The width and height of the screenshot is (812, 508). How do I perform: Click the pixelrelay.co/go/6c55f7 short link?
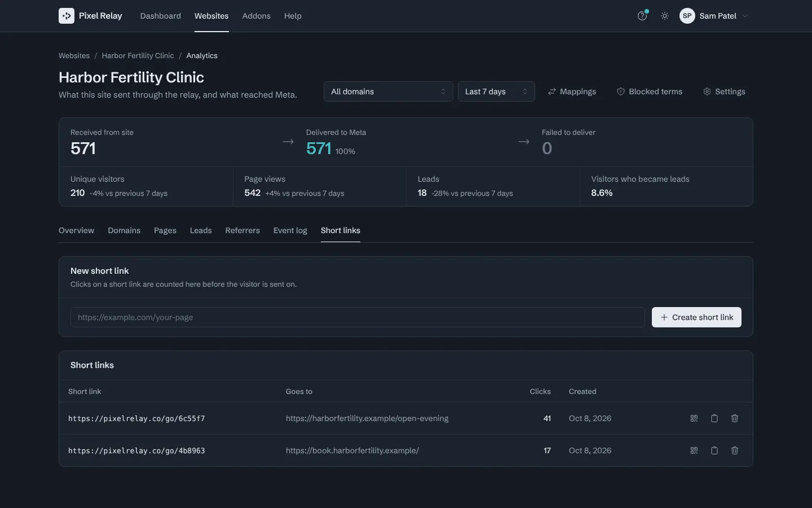[136, 418]
